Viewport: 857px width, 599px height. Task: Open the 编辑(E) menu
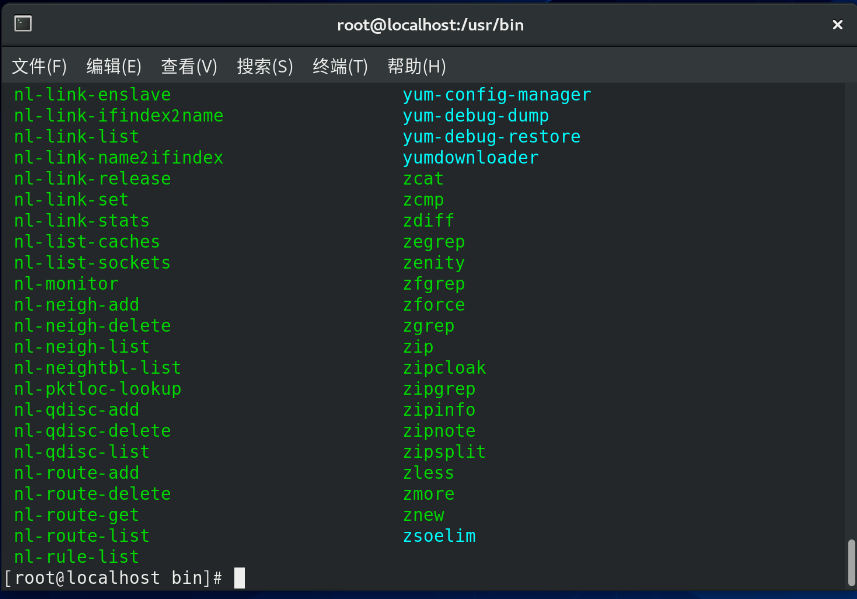114,66
